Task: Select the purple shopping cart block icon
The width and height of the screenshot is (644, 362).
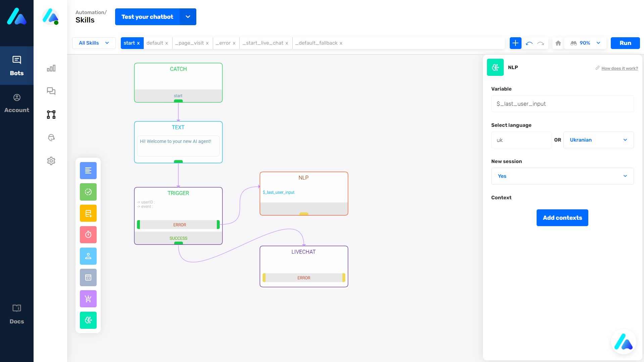Action: point(88,299)
